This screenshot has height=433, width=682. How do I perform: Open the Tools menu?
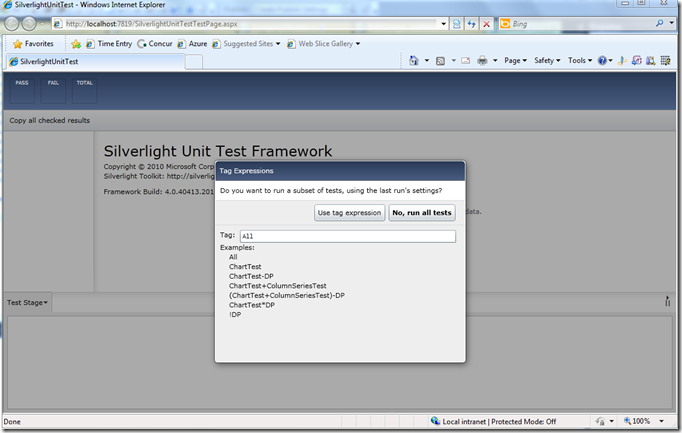pos(580,61)
